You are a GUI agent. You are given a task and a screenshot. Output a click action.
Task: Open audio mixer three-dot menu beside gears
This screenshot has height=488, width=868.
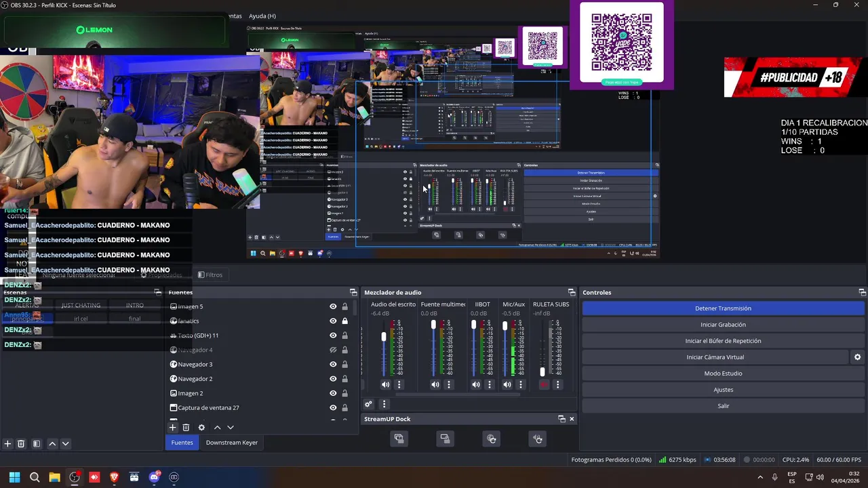tap(384, 404)
